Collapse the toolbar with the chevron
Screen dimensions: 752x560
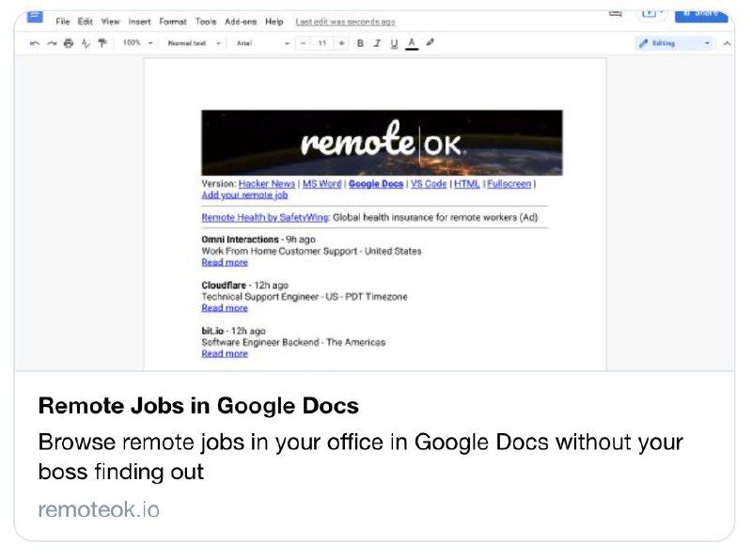pyautogui.click(x=727, y=43)
